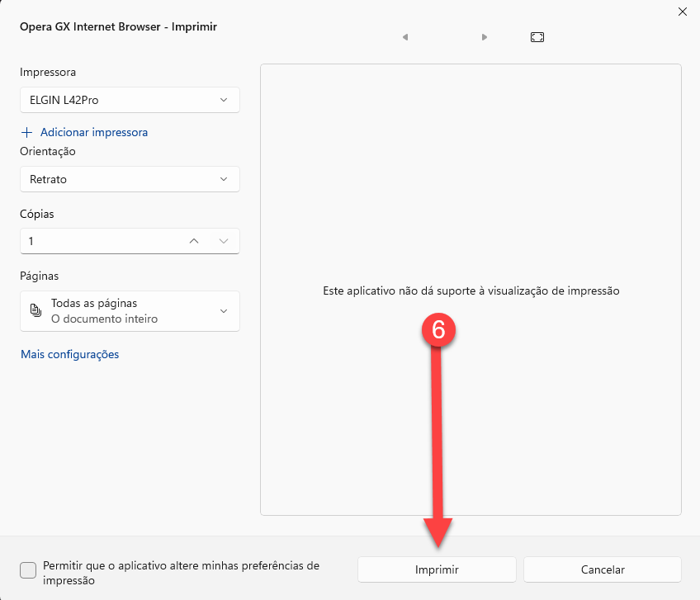Increase copies with the up arrow
Image resolution: width=700 pixels, height=600 pixels.
194,241
